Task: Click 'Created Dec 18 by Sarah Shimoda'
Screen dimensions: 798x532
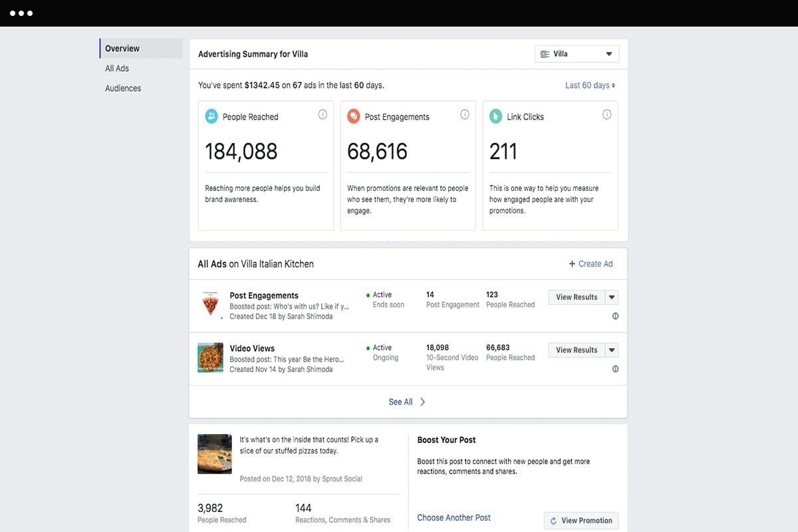Action: 281,317
